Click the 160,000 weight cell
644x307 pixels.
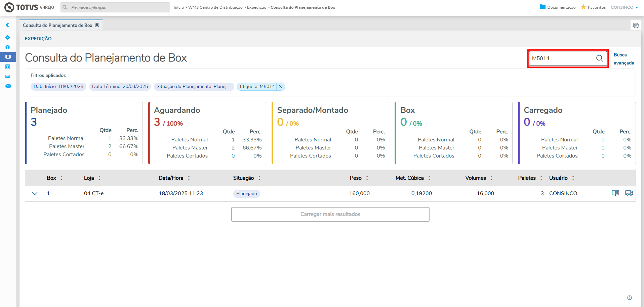[359, 193]
